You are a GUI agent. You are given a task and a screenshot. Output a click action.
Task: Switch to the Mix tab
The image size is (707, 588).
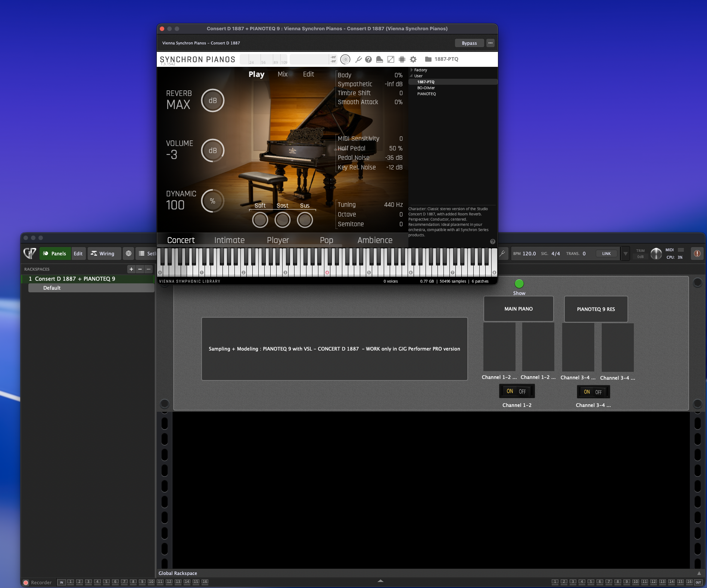click(283, 74)
